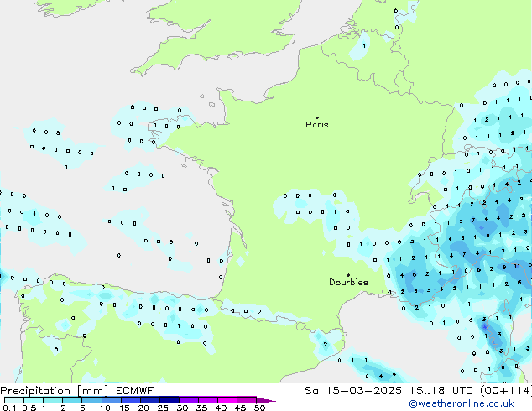Select the 0.5–1 mm legend swatch
Viewport: 532px width, 411px height.
pyautogui.click(x=34, y=400)
